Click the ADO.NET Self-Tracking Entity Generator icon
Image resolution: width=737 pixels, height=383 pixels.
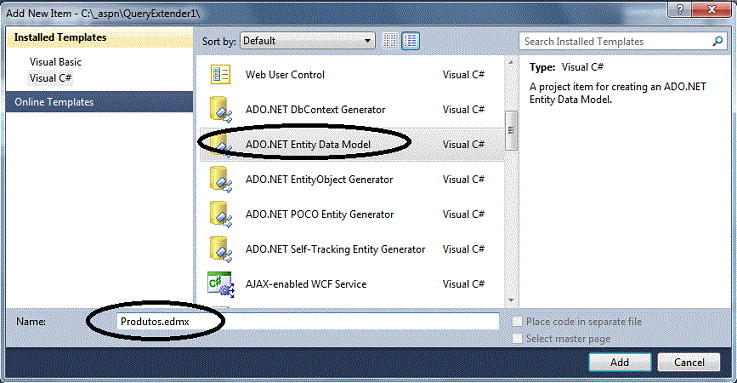pyautogui.click(x=220, y=249)
